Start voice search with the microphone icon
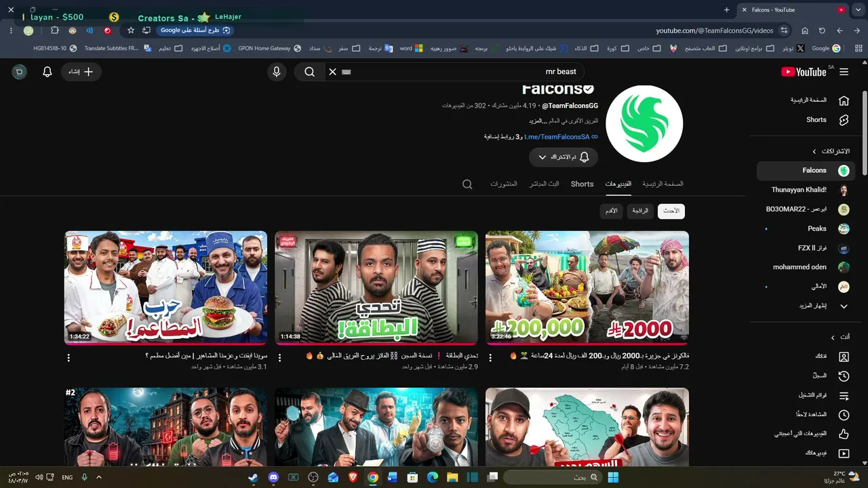868x488 pixels. pos(277,72)
